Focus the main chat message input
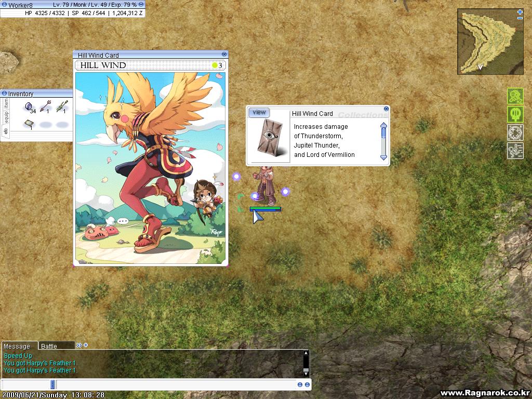 pos(176,384)
